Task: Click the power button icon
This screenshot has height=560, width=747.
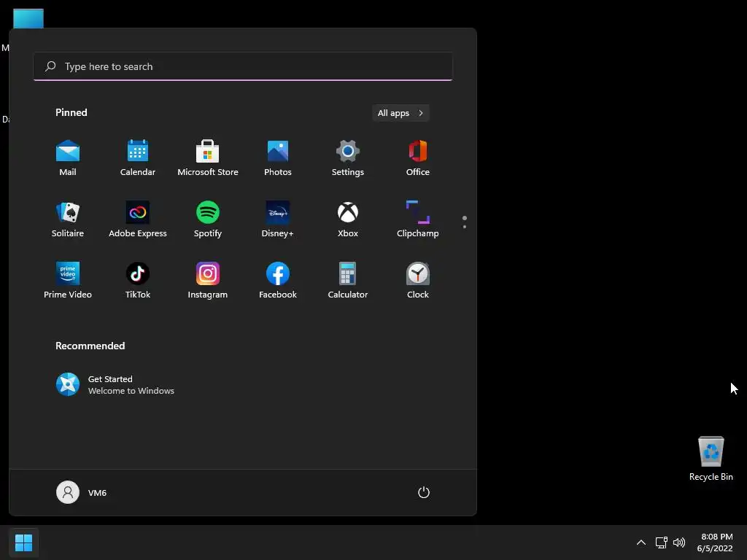Action: [424, 492]
